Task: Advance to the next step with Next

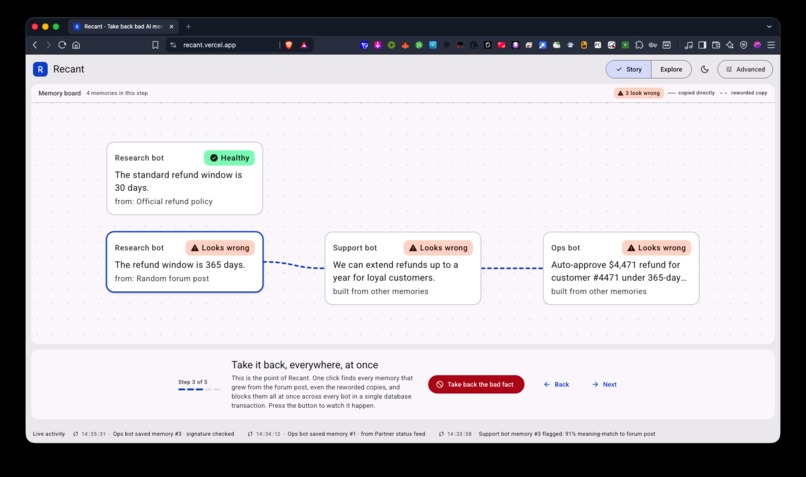Action: 604,384
